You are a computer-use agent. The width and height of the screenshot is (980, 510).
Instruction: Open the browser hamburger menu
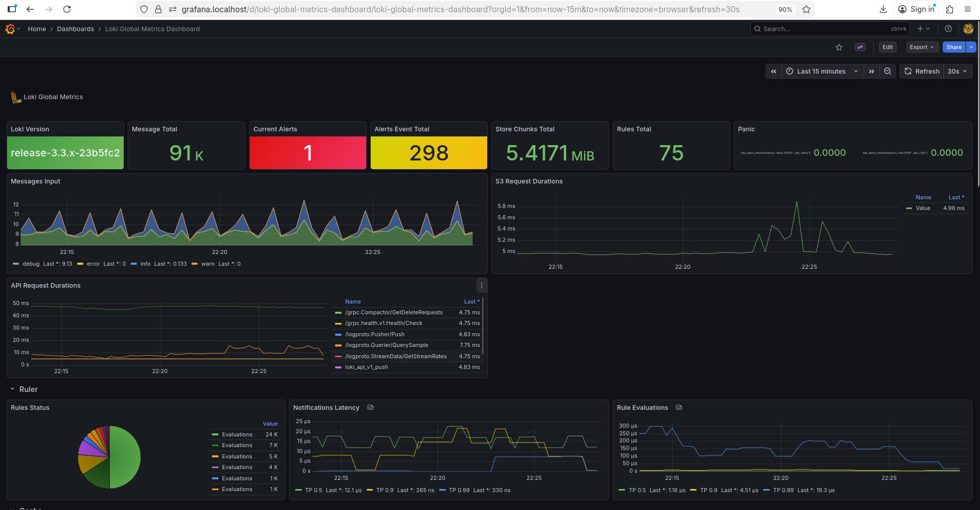(968, 9)
